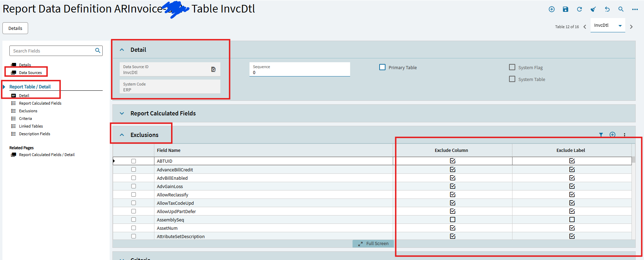This screenshot has height=260, width=644.
Task: Sort by Exclude Label header
Action: [571, 151]
